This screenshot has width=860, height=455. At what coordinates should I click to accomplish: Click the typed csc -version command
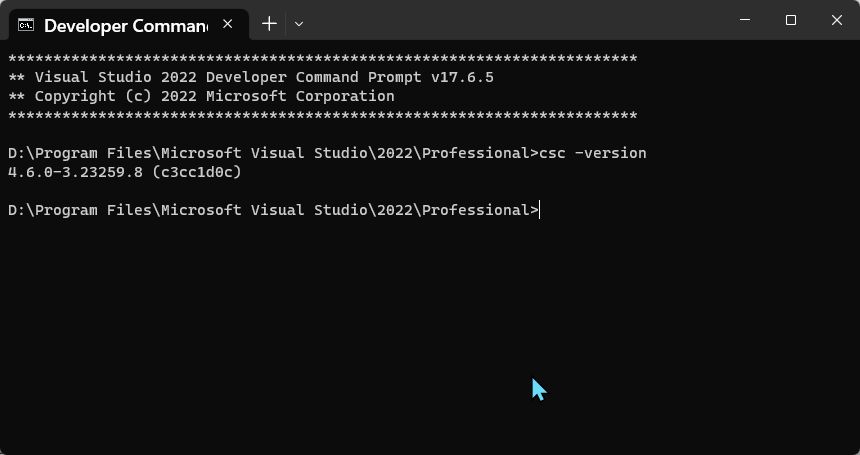pos(593,153)
